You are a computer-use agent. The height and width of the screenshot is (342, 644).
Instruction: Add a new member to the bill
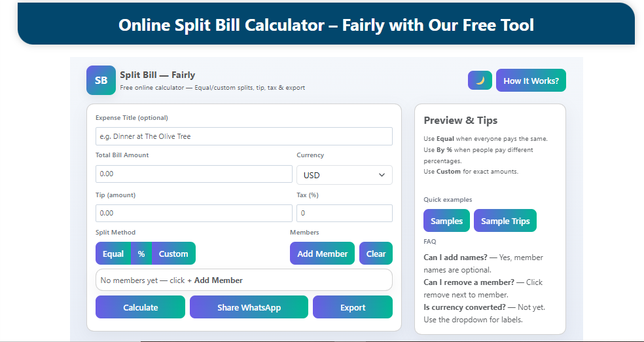[322, 254]
